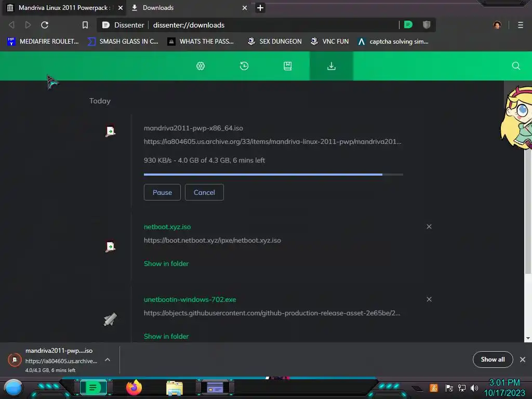532x399 pixels.
Task: Click the ia804605.us.archive.org source URL
Action: coord(272,141)
